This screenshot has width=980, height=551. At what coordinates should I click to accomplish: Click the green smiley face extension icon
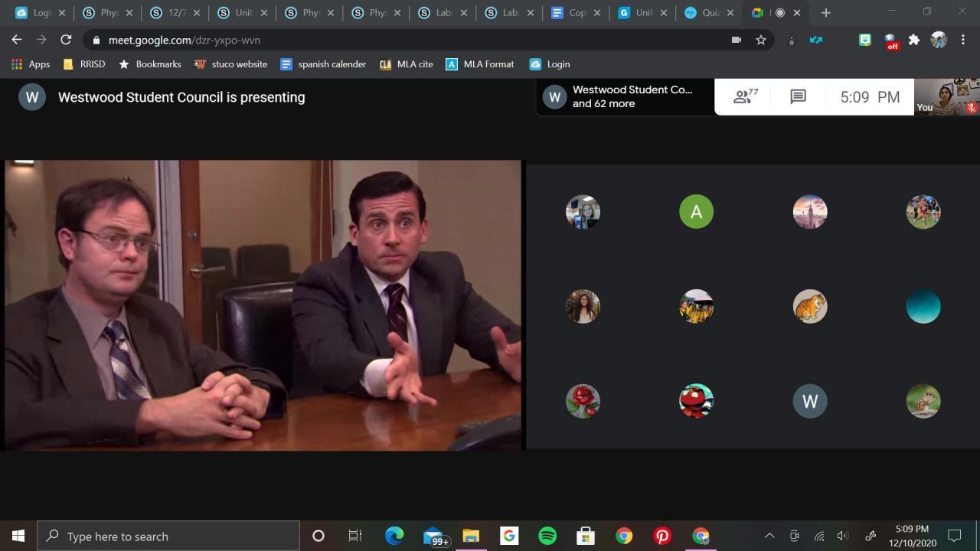click(x=865, y=40)
